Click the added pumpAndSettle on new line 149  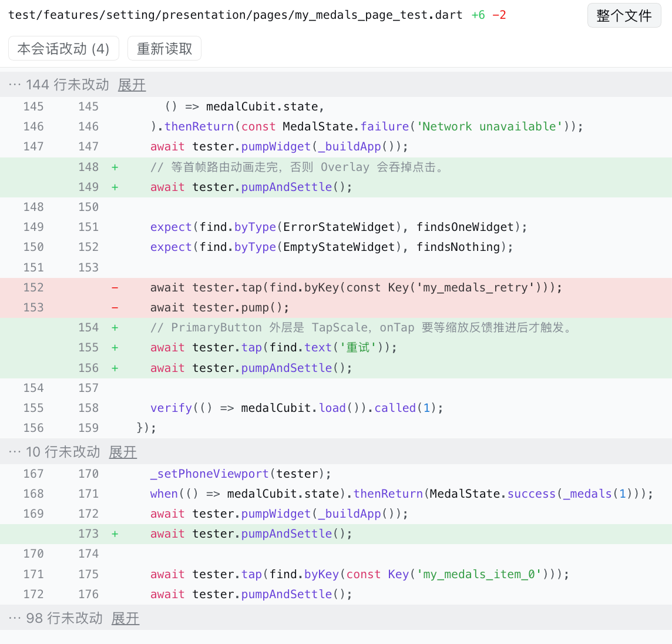pyautogui.click(x=336, y=187)
